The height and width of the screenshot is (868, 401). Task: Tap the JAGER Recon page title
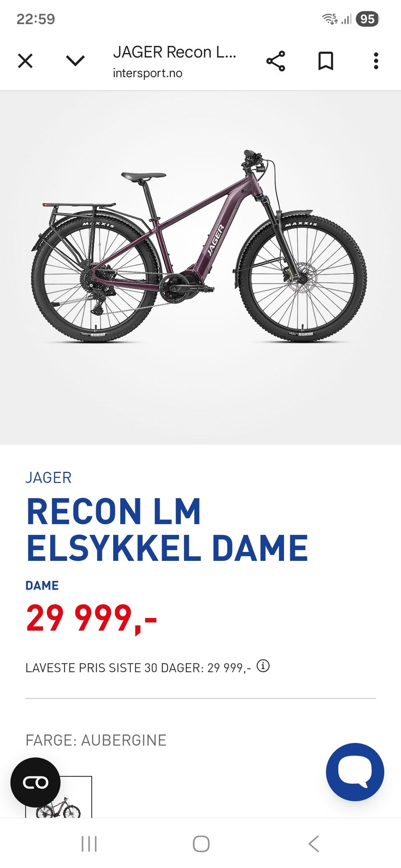point(175,52)
